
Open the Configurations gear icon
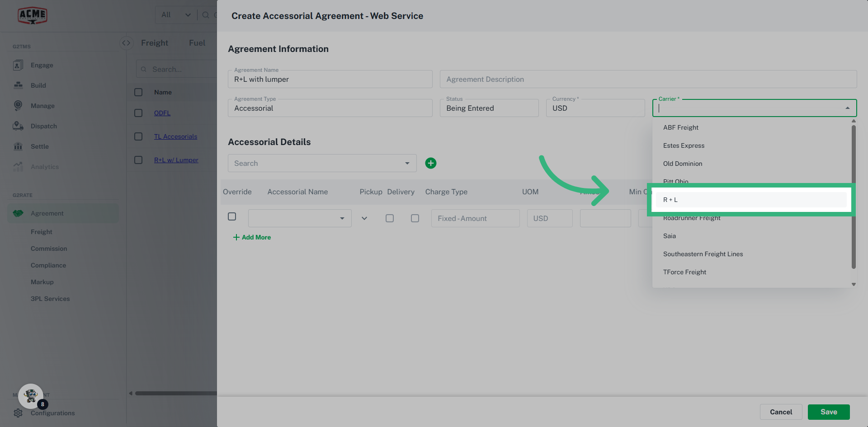click(x=18, y=413)
